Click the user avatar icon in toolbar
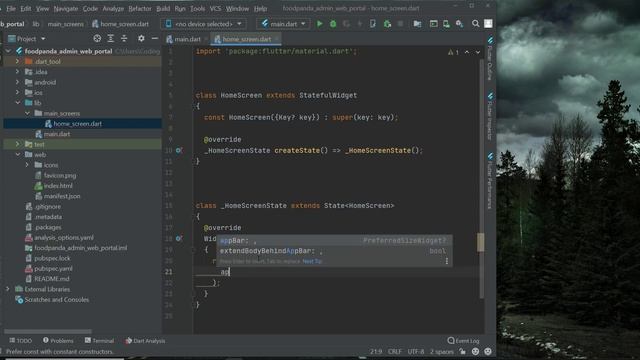640x360 pixels. point(488,24)
